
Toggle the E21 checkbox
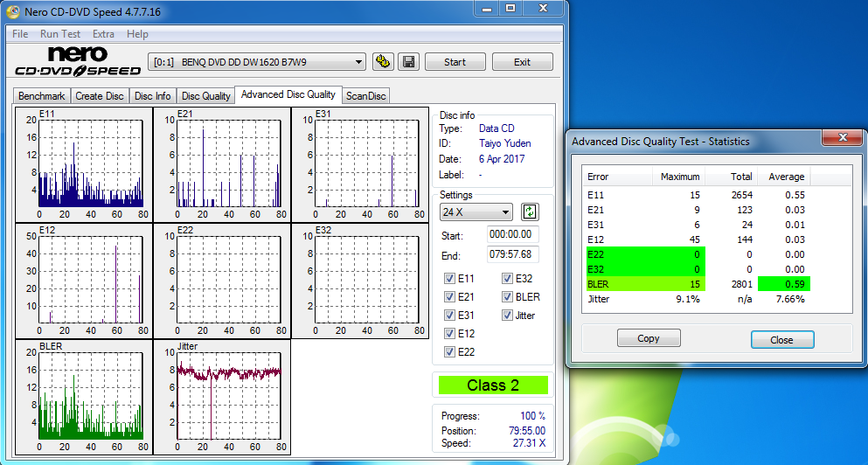click(449, 297)
